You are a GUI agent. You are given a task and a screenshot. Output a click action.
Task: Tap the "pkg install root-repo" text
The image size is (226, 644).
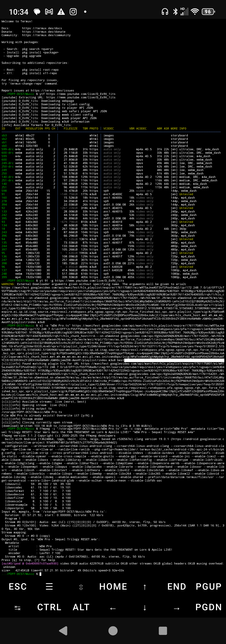click(x=40, y=70)
